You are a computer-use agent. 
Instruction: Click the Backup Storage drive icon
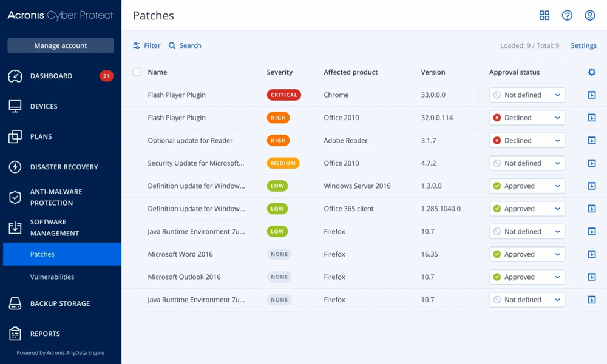(x=15, y=304)
